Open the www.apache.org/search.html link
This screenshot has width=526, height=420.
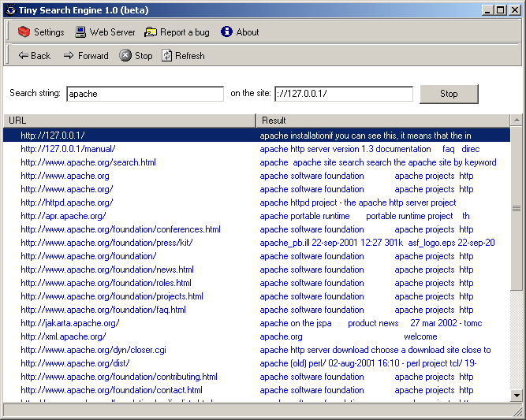tap(88, 162)
